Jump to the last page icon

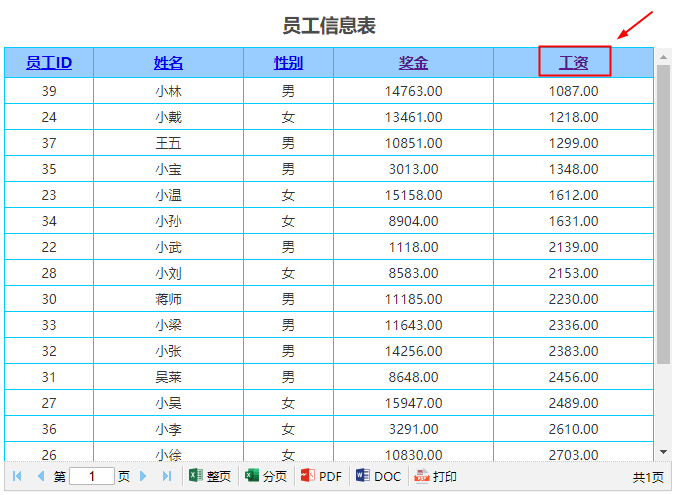point(167,477)
